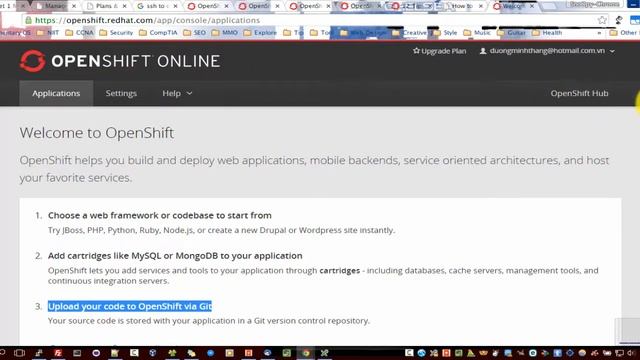This screenshot has height=360, width=640.
Task: Click the 'Your source code is stored' sentence
Action: [209, 321]
